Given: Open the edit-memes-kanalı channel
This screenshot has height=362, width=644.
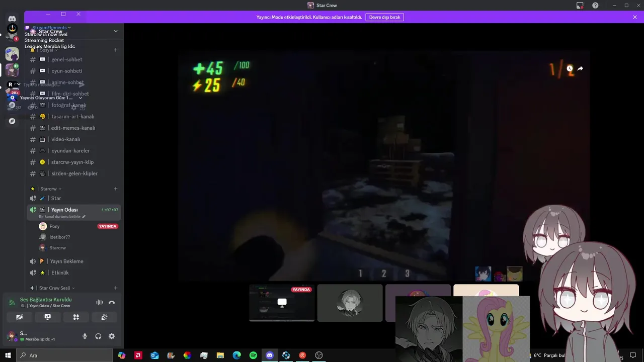Looking at the screenshot, I should pos(74,128).
